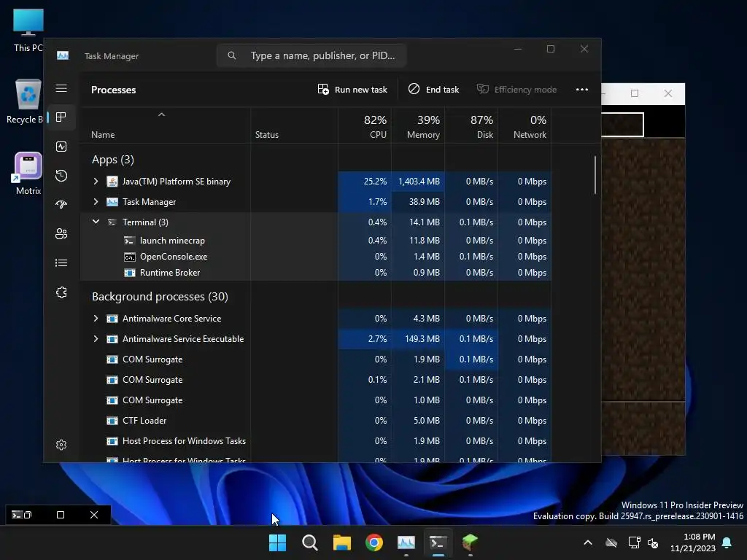Screen dimensions: 747x560
Task: Open the Users sidebar icon
Action: click(61, 234)
